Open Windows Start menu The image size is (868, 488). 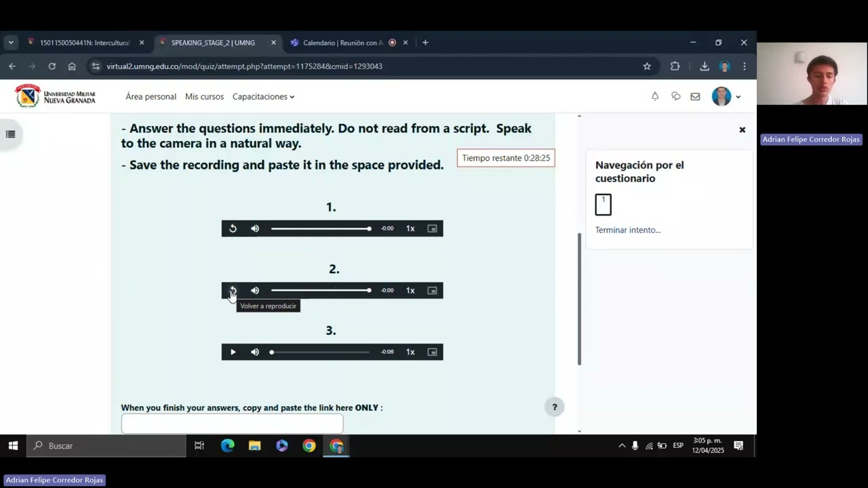[x=13, y=445]
